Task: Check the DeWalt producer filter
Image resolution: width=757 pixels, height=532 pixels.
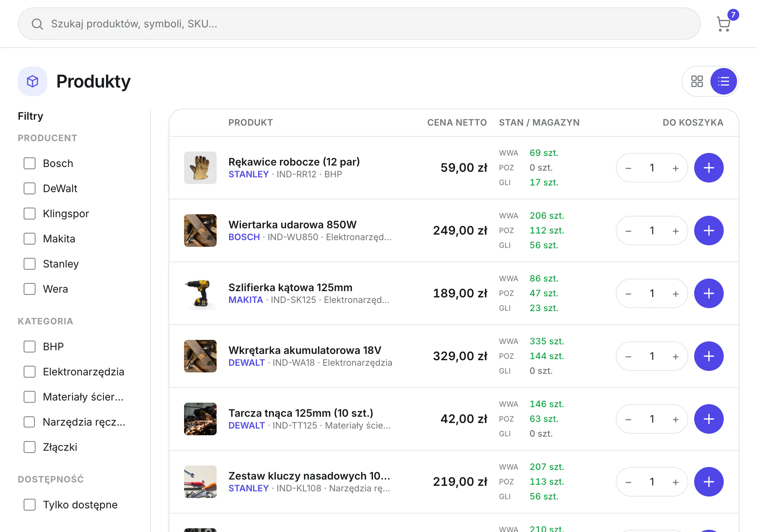Action: (x=30, y=188)
